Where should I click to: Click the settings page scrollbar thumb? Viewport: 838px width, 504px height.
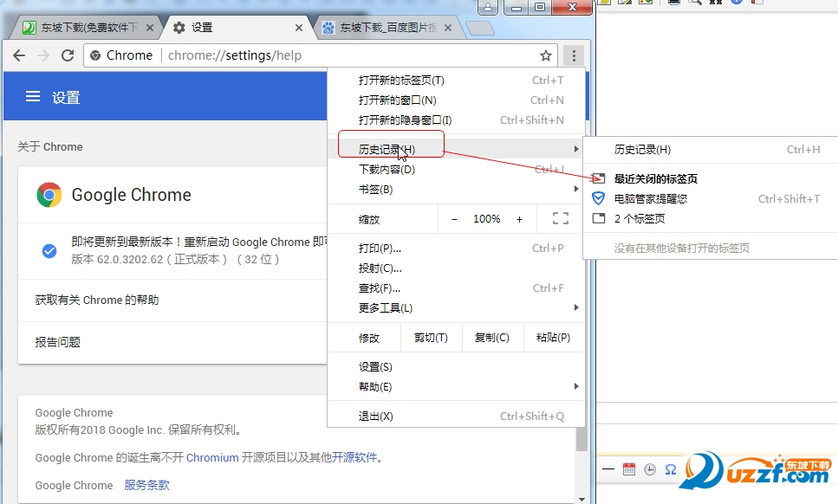[x=581, y=439]
